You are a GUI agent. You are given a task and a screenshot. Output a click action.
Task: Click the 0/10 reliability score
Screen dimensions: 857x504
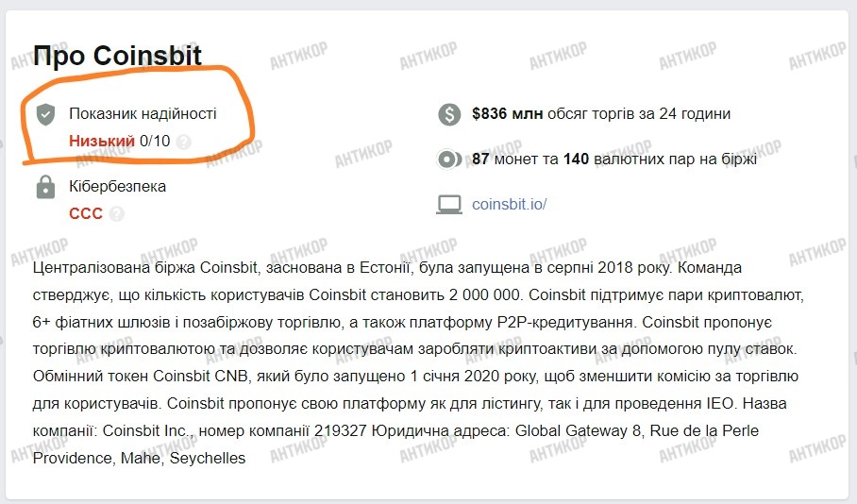[155, 142]
